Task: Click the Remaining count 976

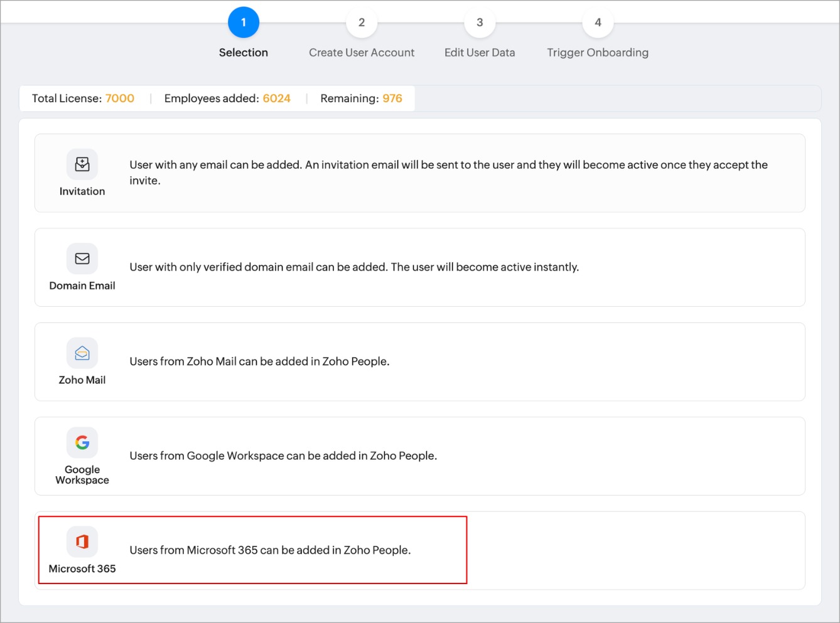Action: click(x=392, y=99)
